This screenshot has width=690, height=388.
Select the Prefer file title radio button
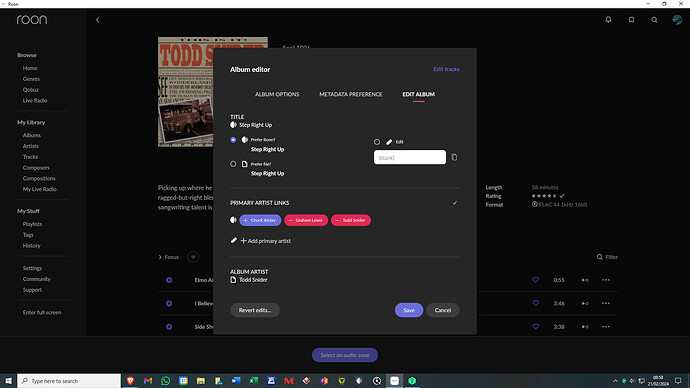click(233, 164)
